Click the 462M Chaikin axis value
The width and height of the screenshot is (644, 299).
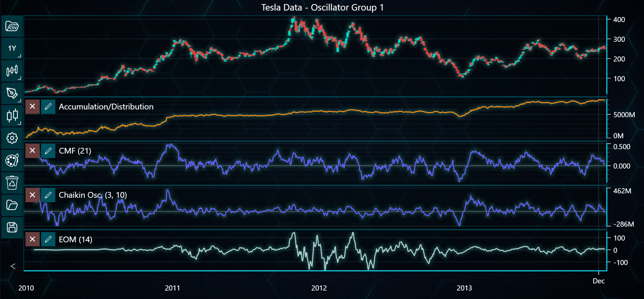tap(622, 191)
